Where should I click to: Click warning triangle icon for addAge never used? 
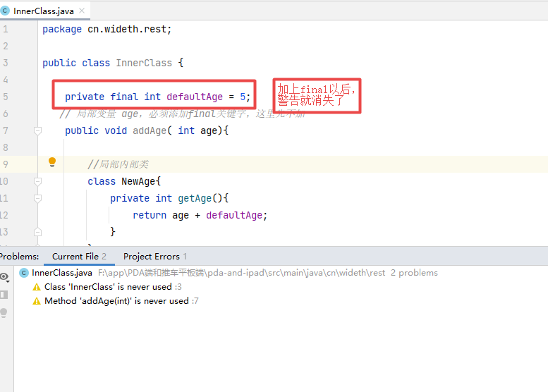(x=37, y=301)
